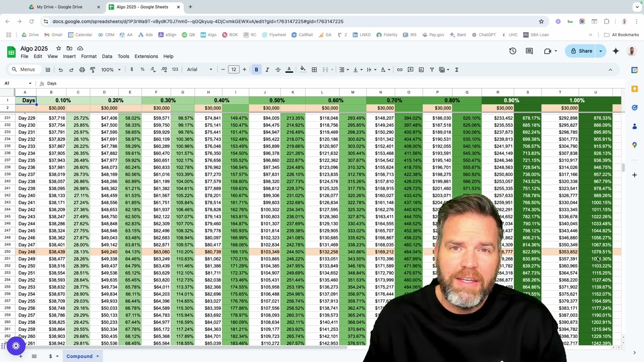The height and width of the screenshot is (362, 644).
Task: Click the cloud document status icon
Action: pos(80,48)
